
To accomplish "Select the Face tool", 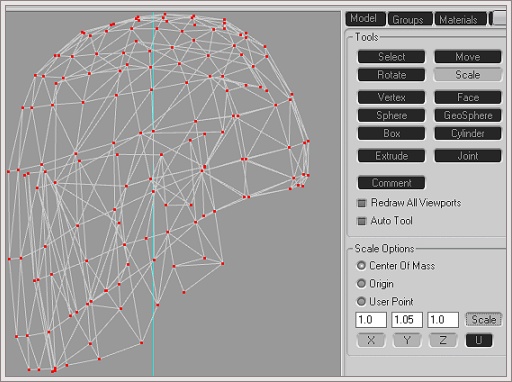I will 468,97.
